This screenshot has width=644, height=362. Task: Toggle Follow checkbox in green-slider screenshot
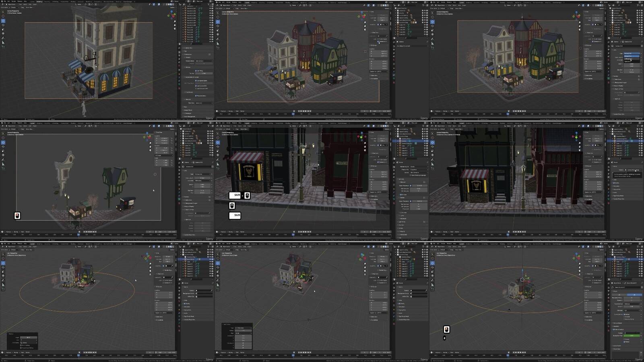coord(624,341)
